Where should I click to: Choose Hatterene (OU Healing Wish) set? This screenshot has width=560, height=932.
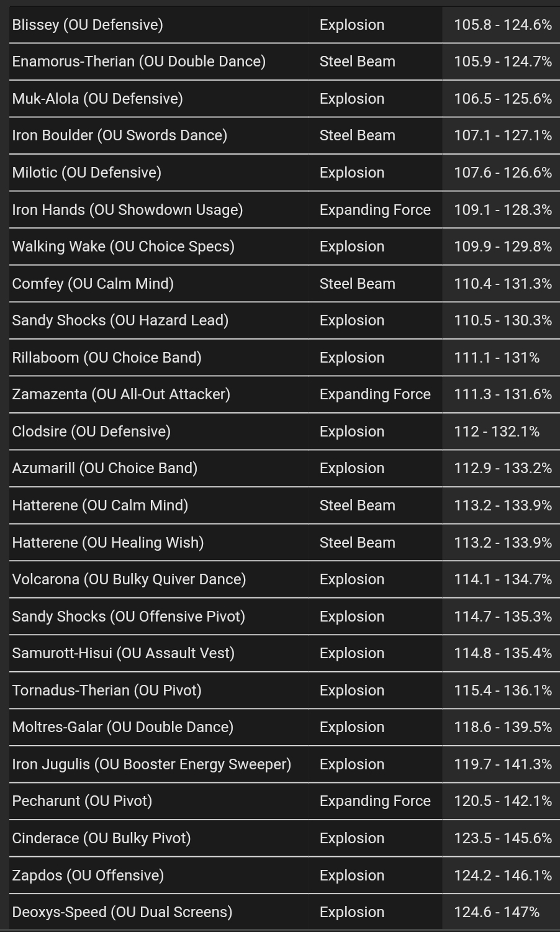click(284, 542)
